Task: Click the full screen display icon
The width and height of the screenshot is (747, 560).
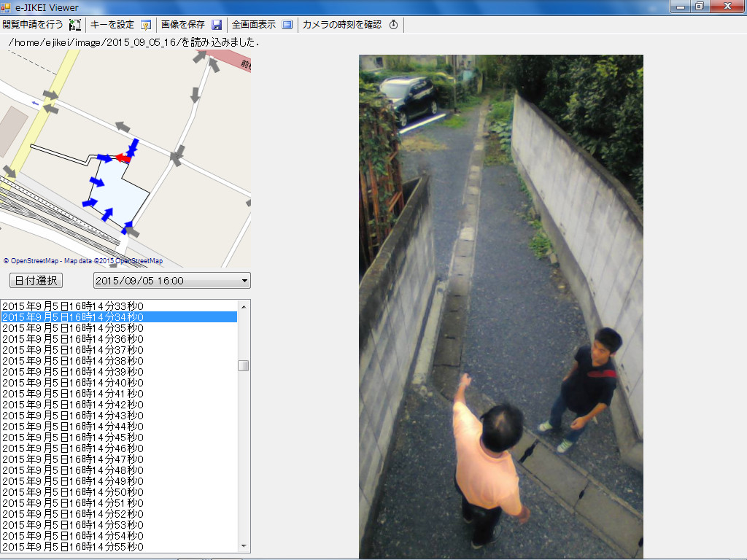Action: tap(287, 25)
